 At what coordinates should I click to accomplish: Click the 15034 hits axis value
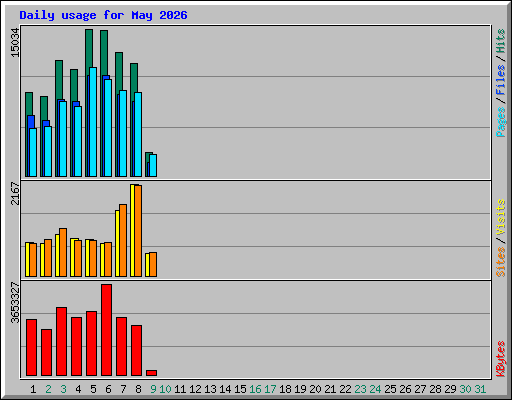coord(15,42)
